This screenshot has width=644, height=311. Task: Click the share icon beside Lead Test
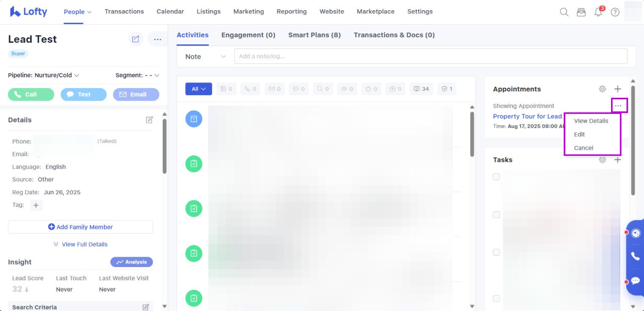tap(136, 39)
